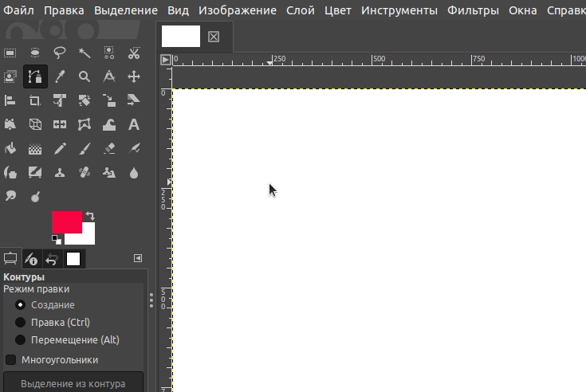Open the Изображение menu
This screenshot has height=392, width=586.
(x=238, y=10)
